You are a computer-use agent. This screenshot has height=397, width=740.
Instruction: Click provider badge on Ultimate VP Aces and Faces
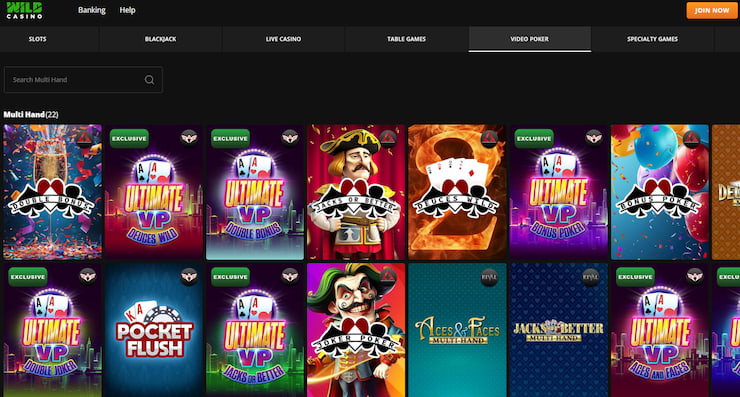[x=695, y=276]
